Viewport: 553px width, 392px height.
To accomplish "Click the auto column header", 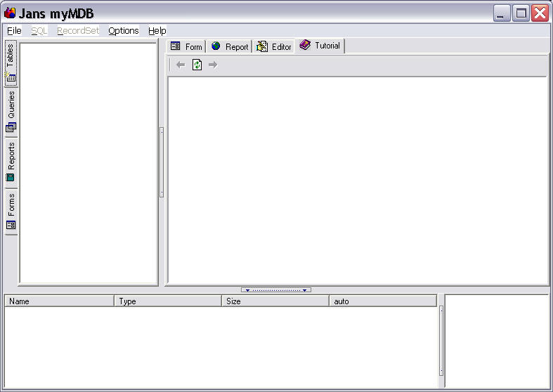I will point(383,301).
